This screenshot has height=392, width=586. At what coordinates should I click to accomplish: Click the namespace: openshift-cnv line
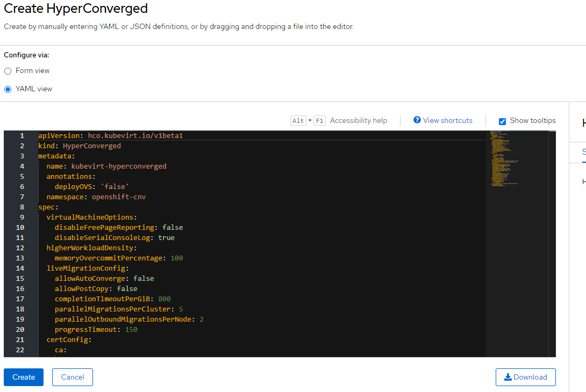pyautogui.click(x=96, y=197)
